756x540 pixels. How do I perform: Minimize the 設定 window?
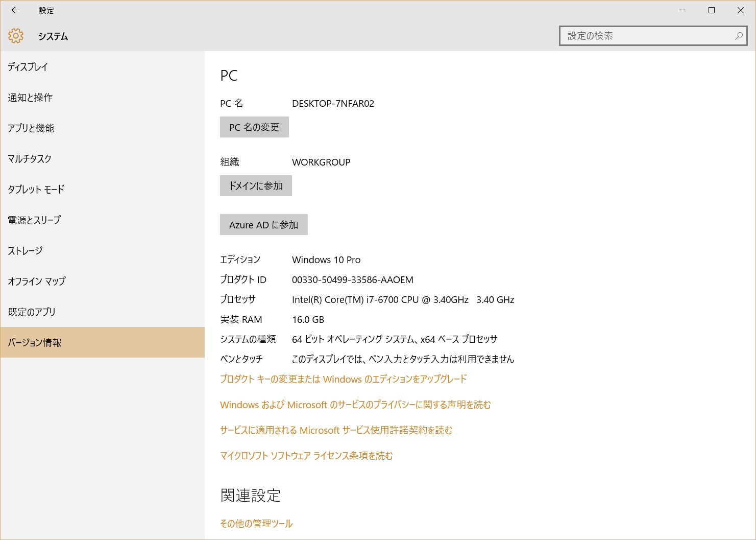pyautogui.click(x=682, y=10)
